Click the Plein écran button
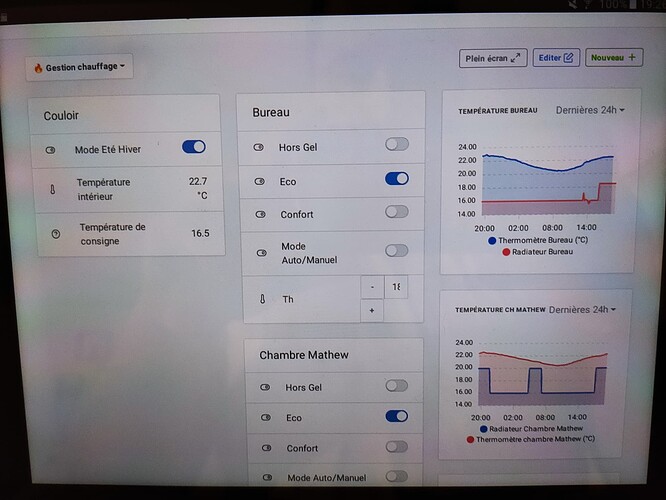The image size is (666, 500). click(493, 58)
